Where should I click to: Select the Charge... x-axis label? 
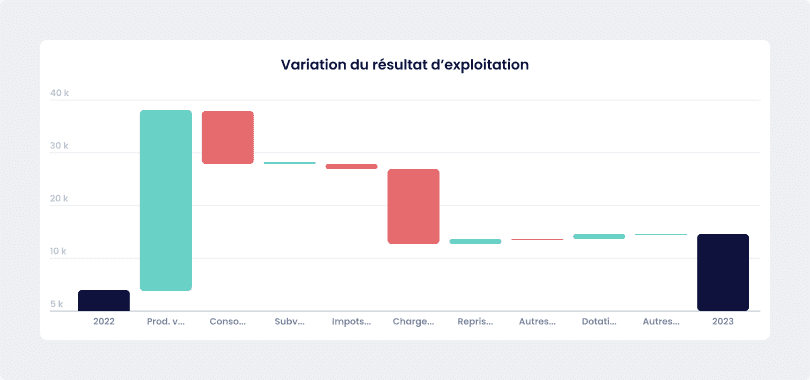coord(414,321)
